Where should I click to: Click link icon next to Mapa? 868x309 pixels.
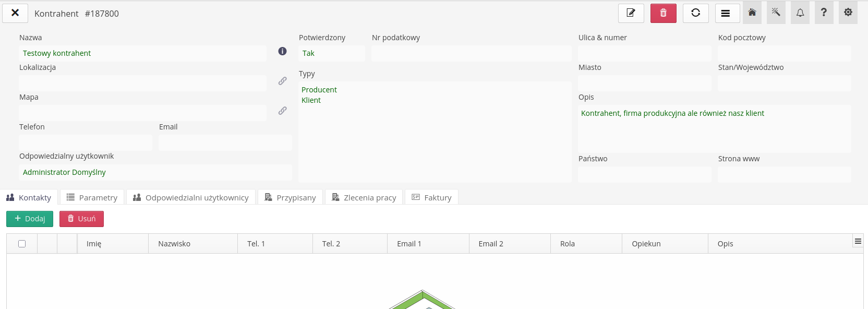282,111
